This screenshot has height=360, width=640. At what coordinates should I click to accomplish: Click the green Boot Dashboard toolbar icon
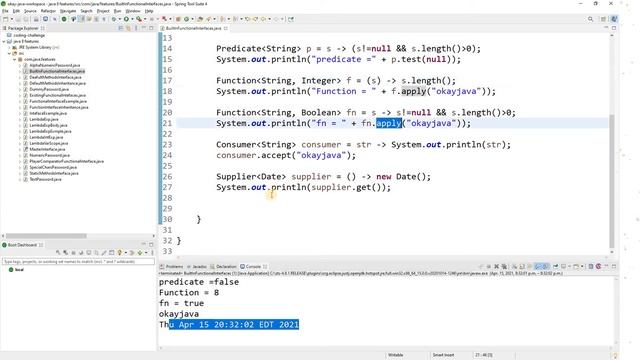[x=64, y=19]
